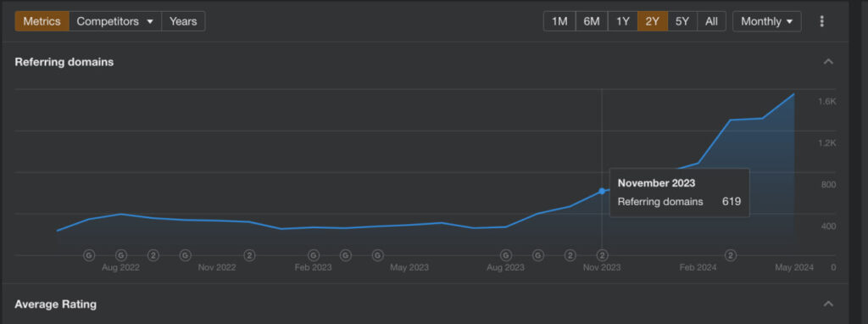The width and height of the screenshot is (868, 324).
Task: Click the '2' marker above Nov 2023
Action: point(602,255)
